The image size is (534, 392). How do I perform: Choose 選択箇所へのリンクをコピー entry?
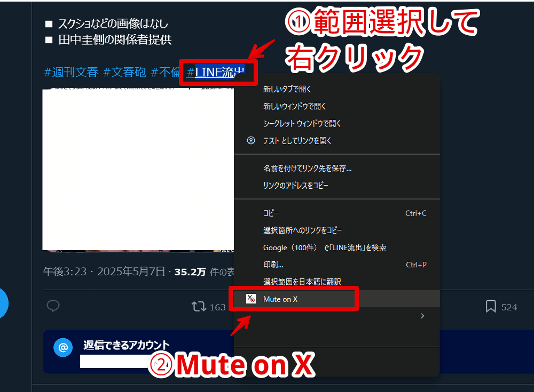[x=337, y=230]
